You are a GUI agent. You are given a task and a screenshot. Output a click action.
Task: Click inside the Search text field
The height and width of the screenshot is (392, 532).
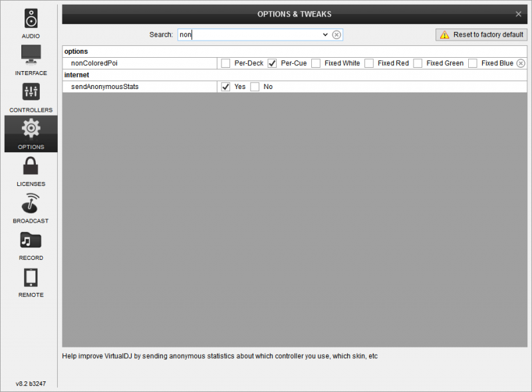(249, 35)
